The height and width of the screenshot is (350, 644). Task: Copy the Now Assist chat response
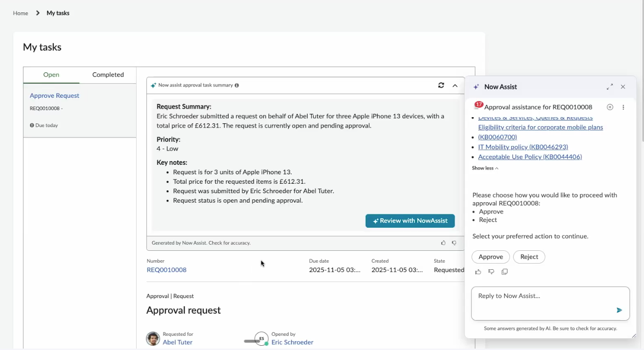505,272
